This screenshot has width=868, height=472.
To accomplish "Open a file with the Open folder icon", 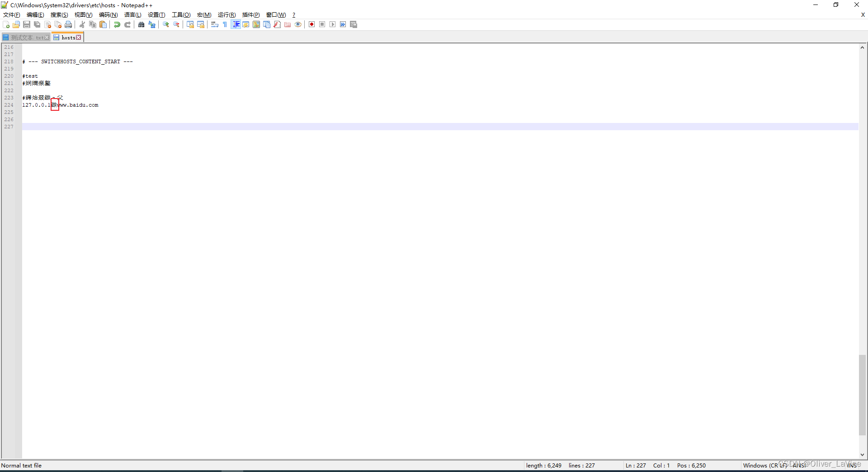I will pyautogui.click(x=16, y=24).
